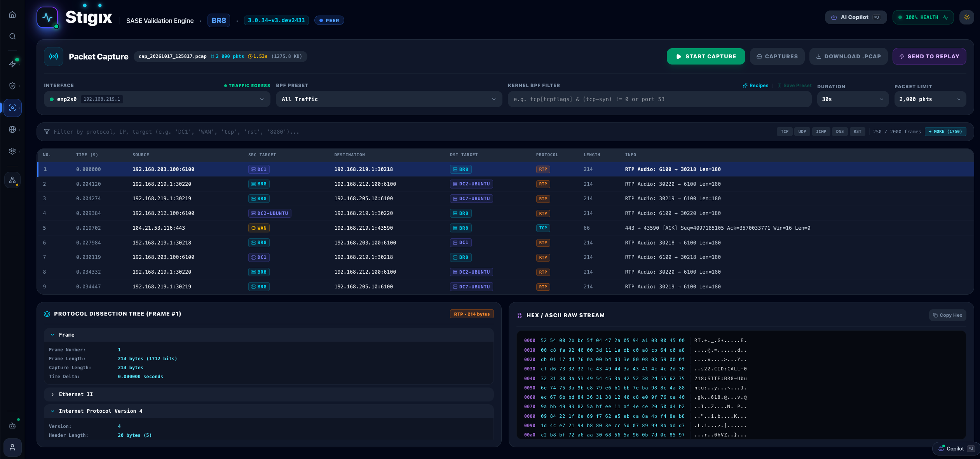Load 1750 more frames
This screenshot has height=459, width=980.
(945, 132)
